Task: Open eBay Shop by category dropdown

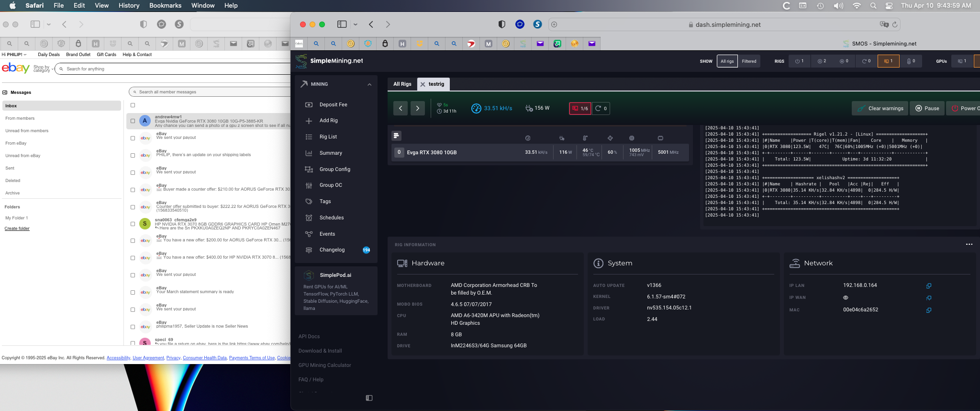Action: pyautogui.click(x=43, y=69)
